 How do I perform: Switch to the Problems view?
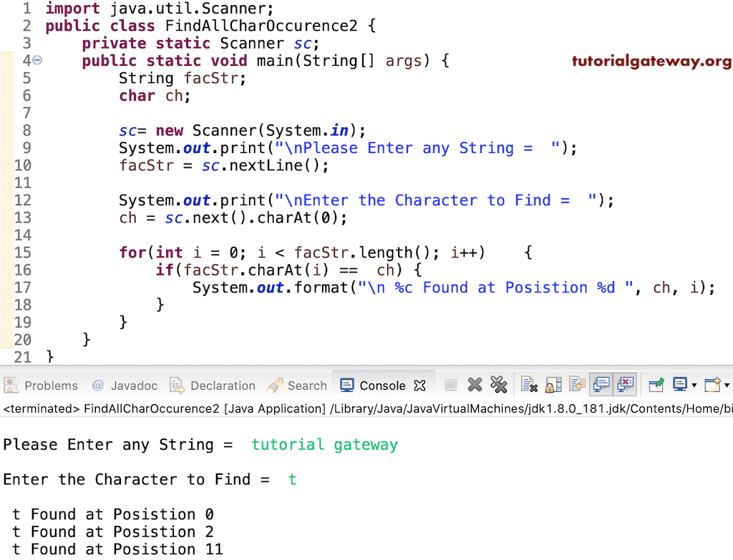[42, 385]
